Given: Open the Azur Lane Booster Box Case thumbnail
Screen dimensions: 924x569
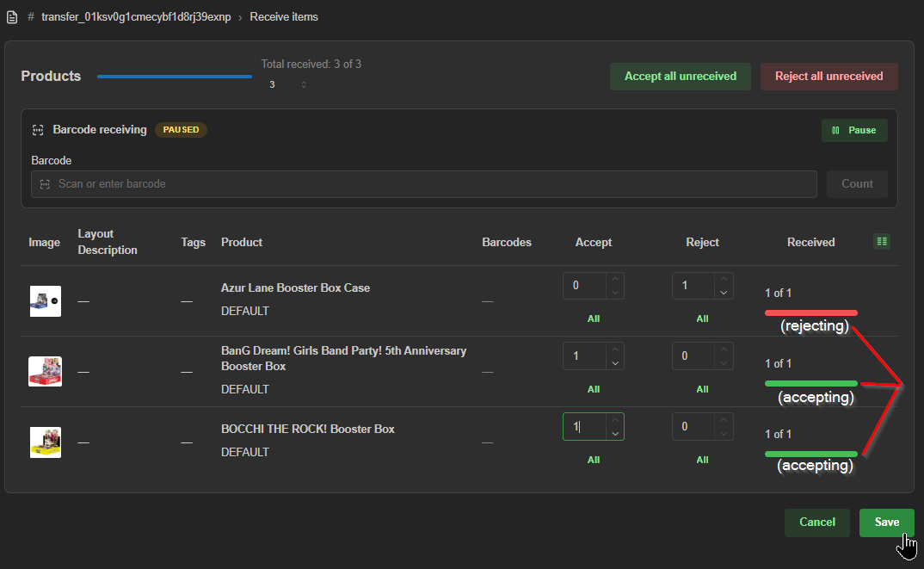Looking at the screenshot, I should point(46,301).
